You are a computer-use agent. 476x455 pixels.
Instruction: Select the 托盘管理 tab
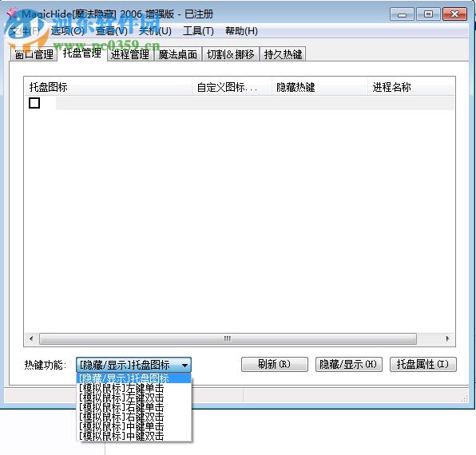click(x=82, y=53)
